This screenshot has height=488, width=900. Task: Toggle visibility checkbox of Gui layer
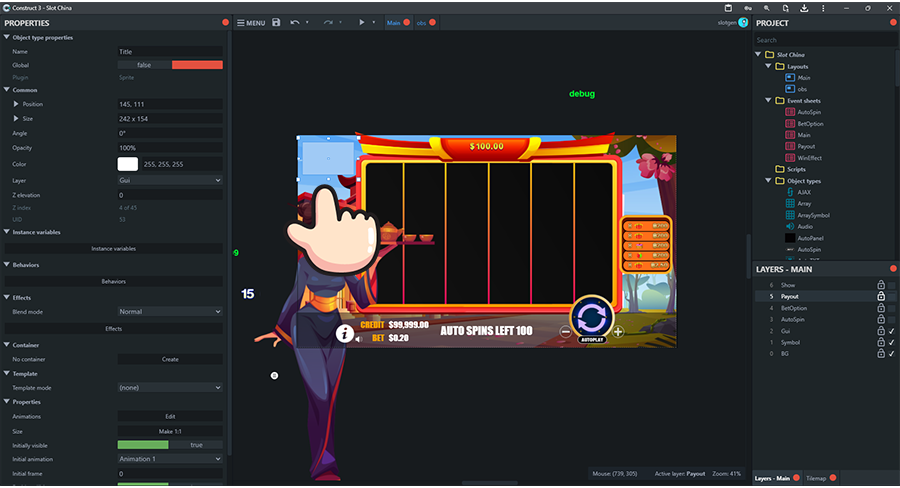click(x=892, y=331)
